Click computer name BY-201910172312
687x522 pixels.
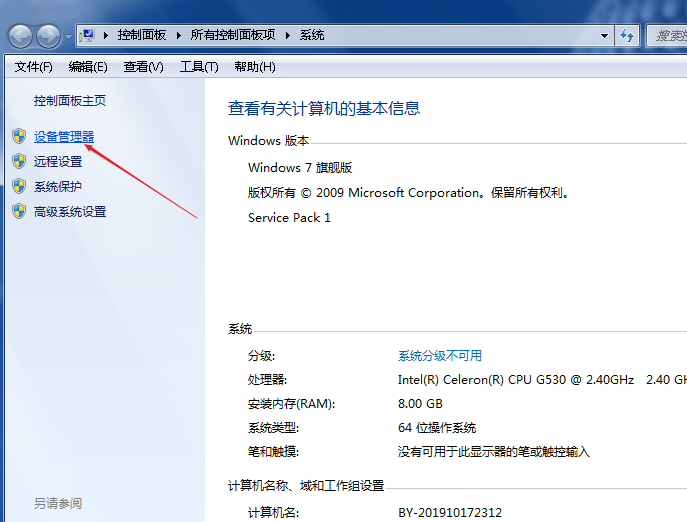[450, 513]
